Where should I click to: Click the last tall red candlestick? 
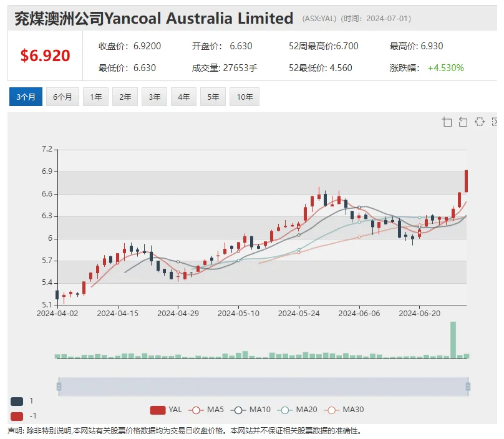[x=466, y=181]
